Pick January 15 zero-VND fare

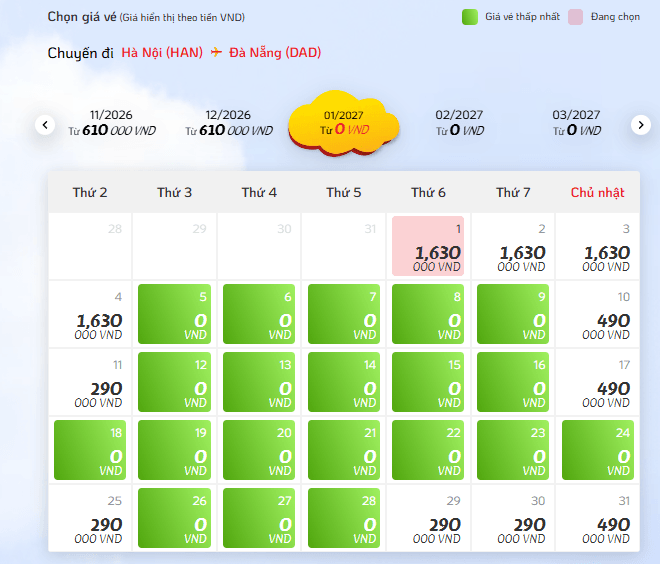428,382
